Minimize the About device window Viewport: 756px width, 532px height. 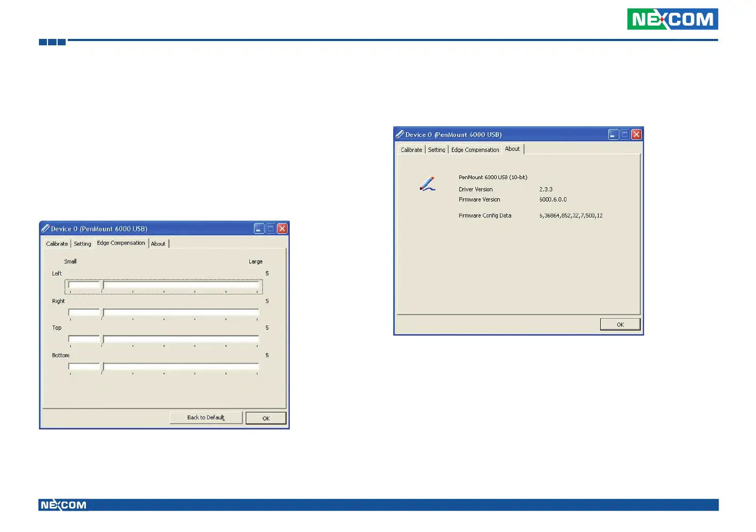613,135
